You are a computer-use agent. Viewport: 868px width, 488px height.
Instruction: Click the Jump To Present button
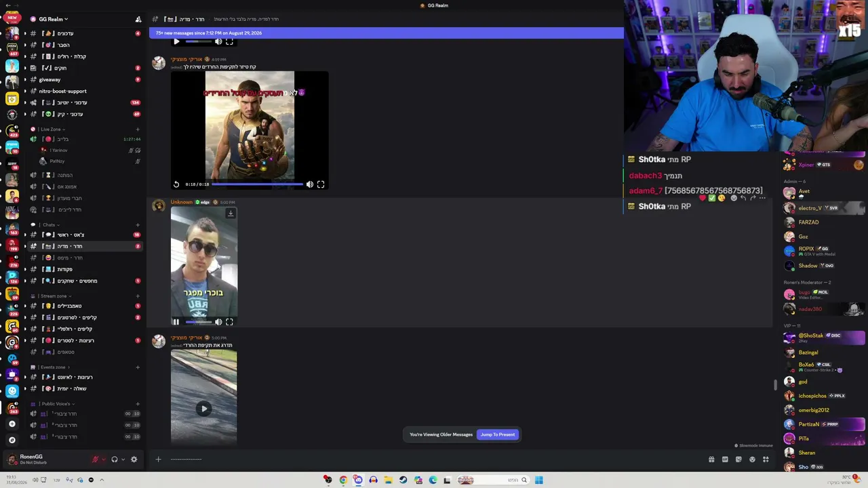tap(498, 434)
